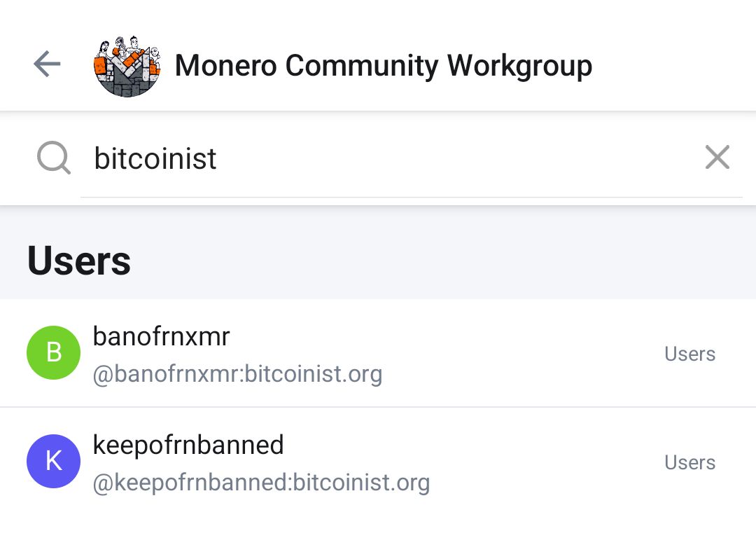Image resolution: width=756 pixels, height=559 pixels.
Task: Click the "Users" label beside banofrnxmr
Action: point(689,354)
